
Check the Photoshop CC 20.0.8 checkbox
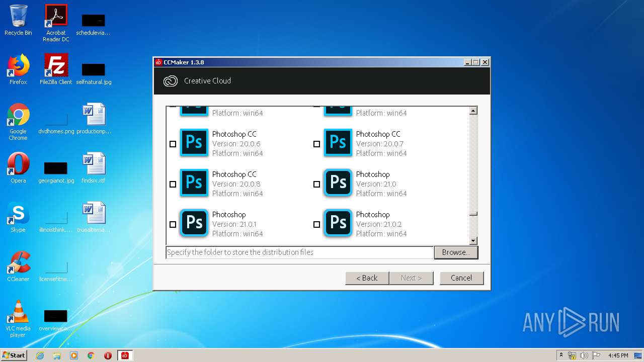173,184
